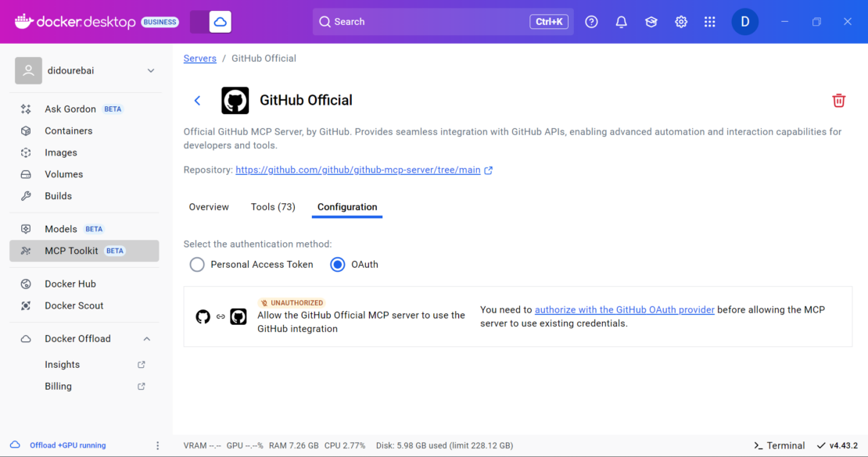868x457 pixels.
Task: Go back to Servers via breadcrumb
Action: click(x=199, y=58)
